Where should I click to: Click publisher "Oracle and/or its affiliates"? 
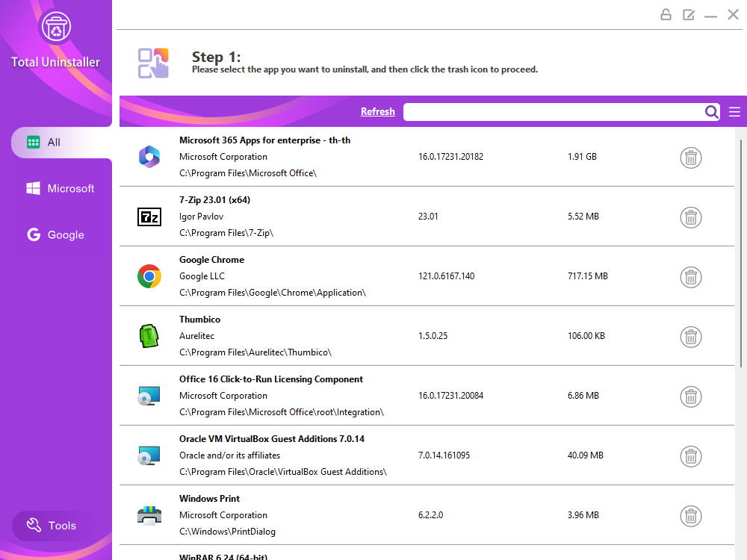click(x=229, y=455)
